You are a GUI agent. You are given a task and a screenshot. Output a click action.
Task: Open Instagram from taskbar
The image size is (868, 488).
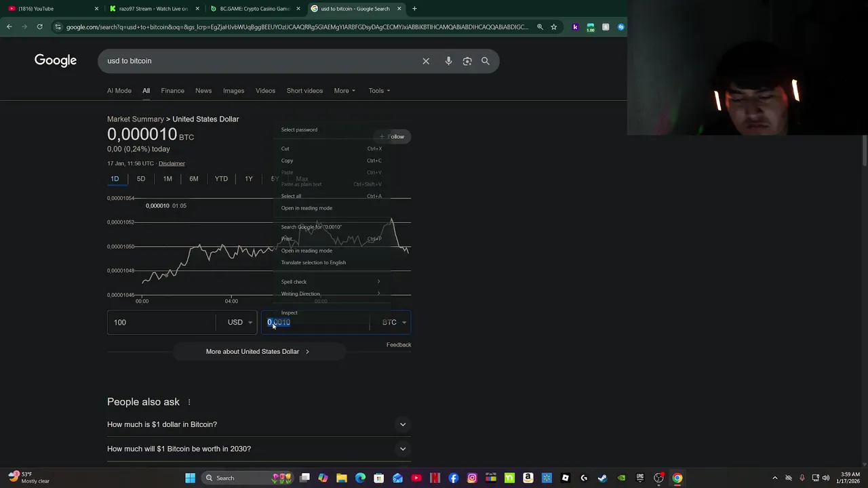click(x=472, y=478)
